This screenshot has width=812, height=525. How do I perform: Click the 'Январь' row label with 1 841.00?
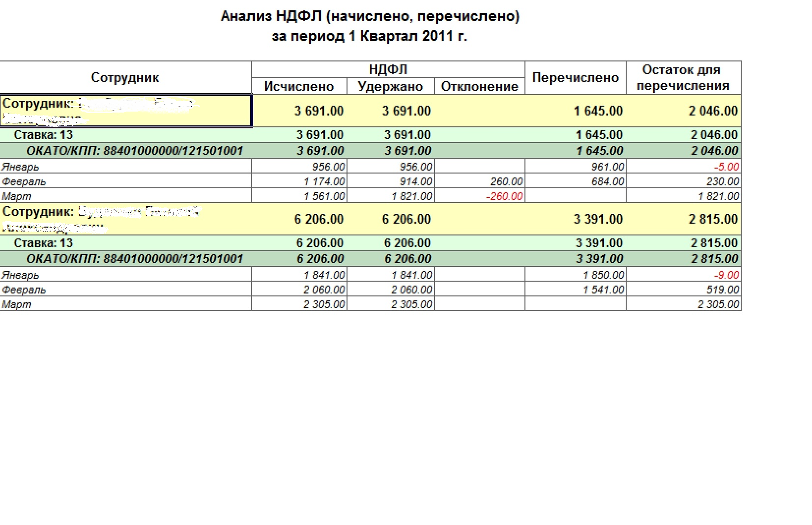click(x=20, y=274)
